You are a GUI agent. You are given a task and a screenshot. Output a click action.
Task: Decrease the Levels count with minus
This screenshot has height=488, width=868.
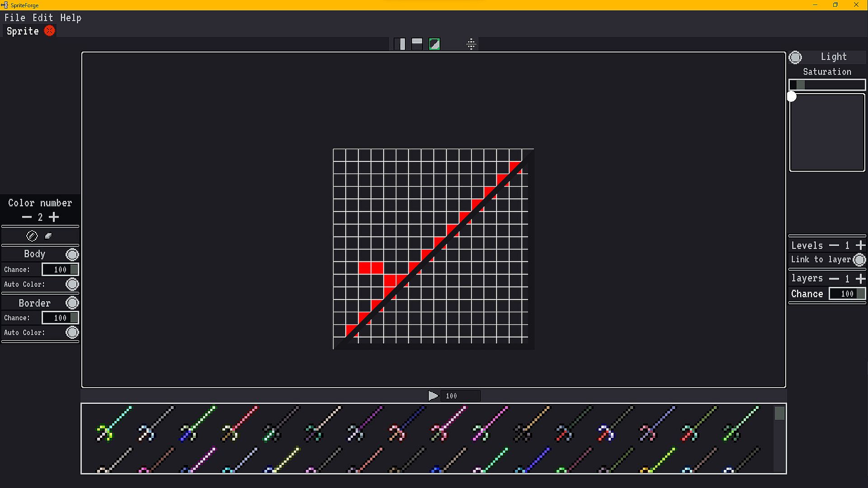coord(834,245)
